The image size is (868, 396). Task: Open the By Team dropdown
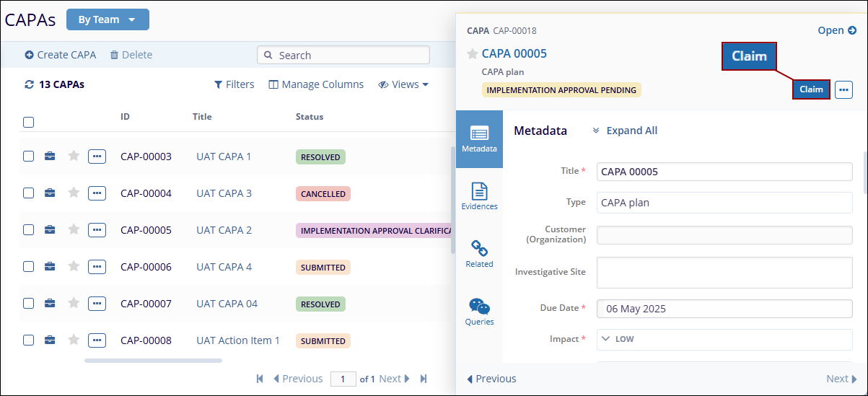(x=108, y=19)
